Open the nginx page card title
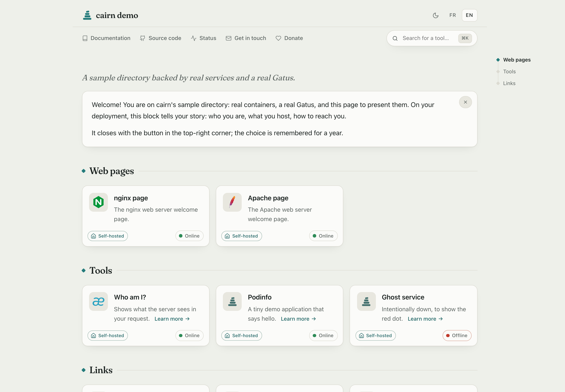Screen dimensions: 565x392 pyautogui.click(x=131, y=198)
